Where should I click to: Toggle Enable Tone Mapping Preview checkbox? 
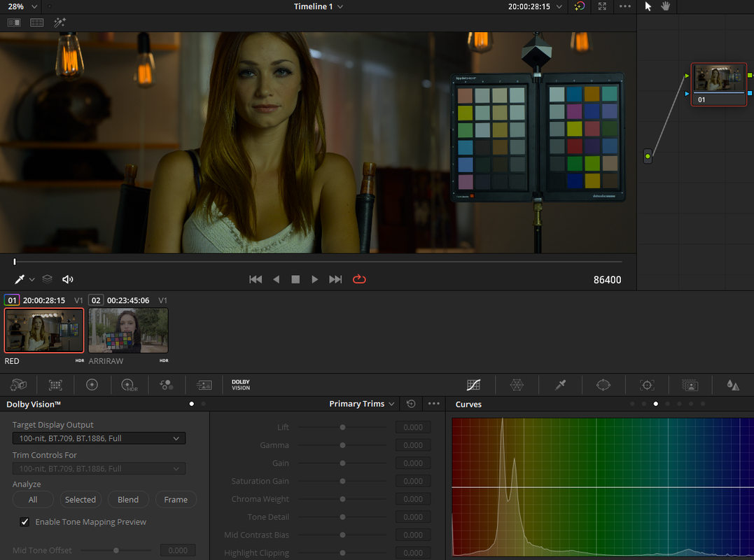(25, 521)
